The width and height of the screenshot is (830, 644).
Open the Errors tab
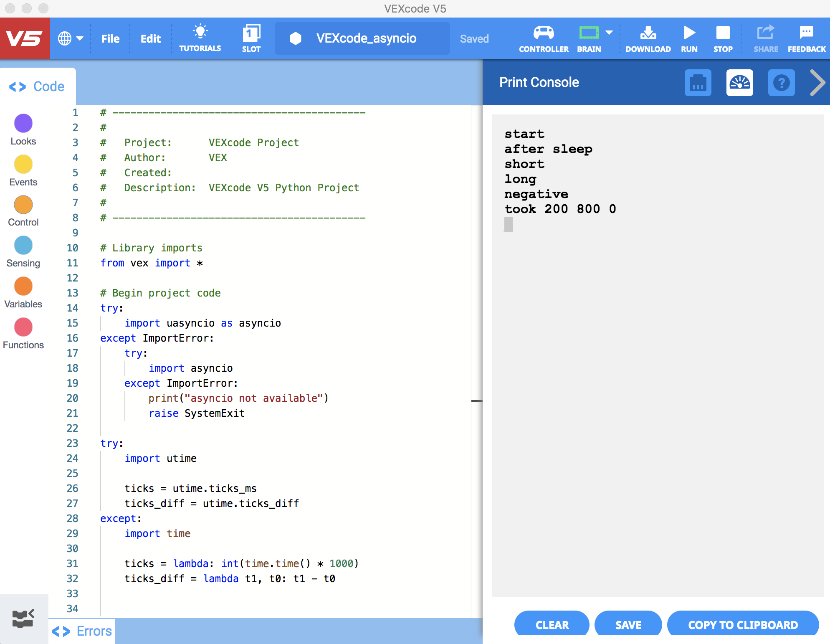tap(83, 631)
